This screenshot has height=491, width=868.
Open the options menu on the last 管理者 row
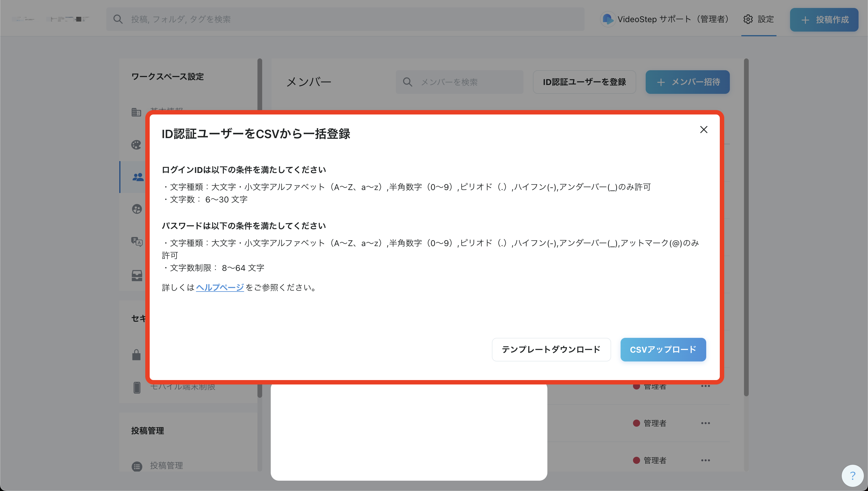point(705,460)
